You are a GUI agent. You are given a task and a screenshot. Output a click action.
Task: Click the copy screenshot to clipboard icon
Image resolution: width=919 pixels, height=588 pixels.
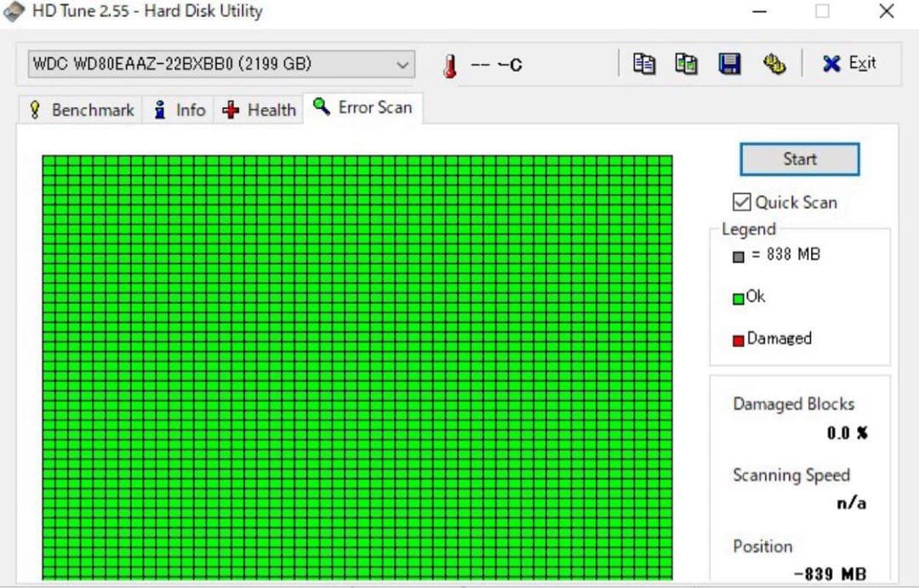[x=687, y=64]
